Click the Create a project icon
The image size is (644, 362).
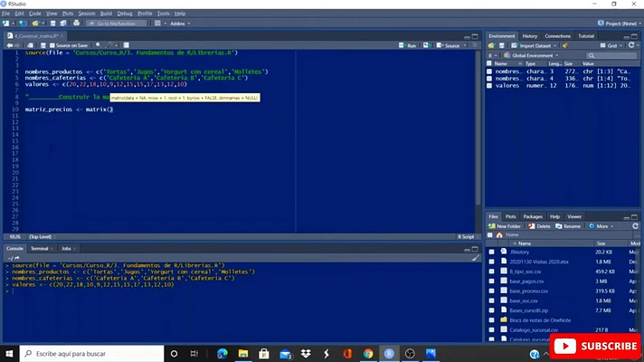point(23,24)
